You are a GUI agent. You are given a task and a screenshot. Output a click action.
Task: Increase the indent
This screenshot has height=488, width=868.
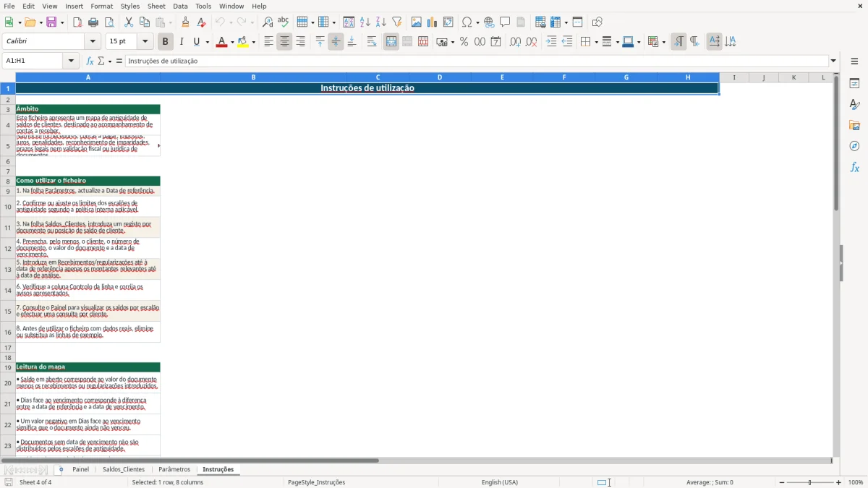(551, 42)
